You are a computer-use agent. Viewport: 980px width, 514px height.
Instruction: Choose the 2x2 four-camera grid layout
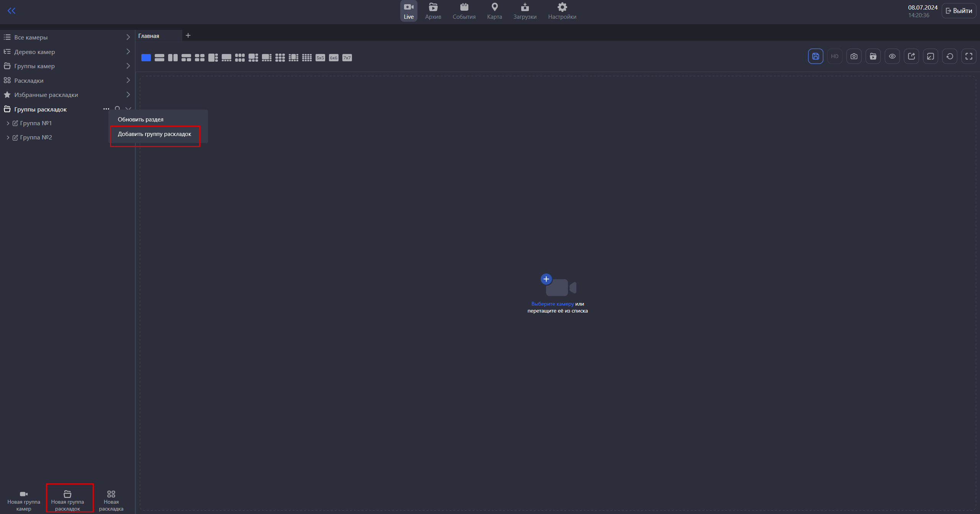click(x=200, y=58)
